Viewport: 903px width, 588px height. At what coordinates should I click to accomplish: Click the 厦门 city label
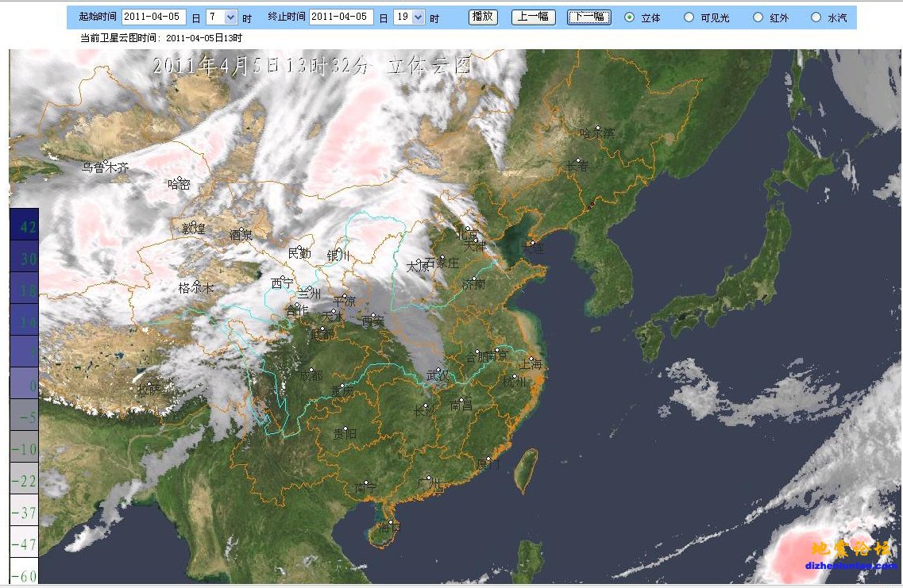(x=488, y=463)
